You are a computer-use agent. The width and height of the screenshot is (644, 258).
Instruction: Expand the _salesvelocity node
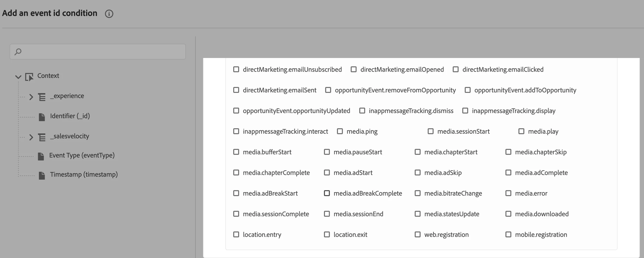coord(31,137)
